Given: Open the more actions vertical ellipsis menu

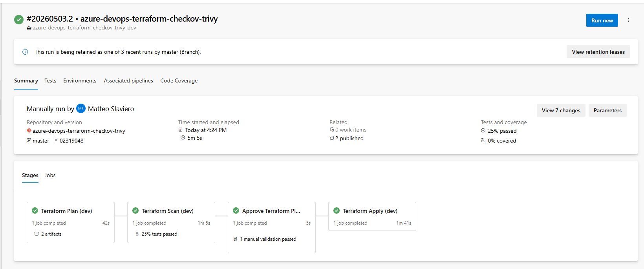Looking at the screenshot, I should 629,20.
